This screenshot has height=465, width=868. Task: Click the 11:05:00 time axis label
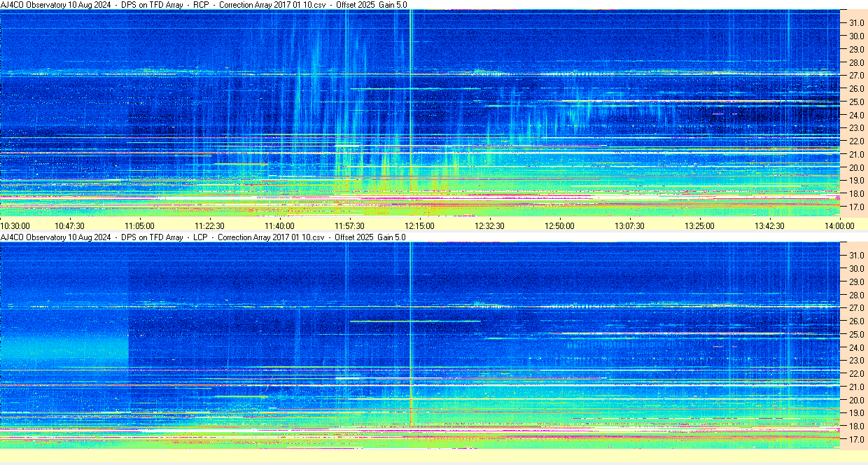(139, 225)
